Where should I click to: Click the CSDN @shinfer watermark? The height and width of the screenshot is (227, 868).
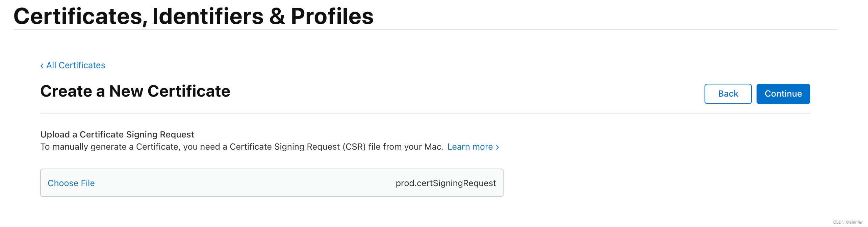848,222
